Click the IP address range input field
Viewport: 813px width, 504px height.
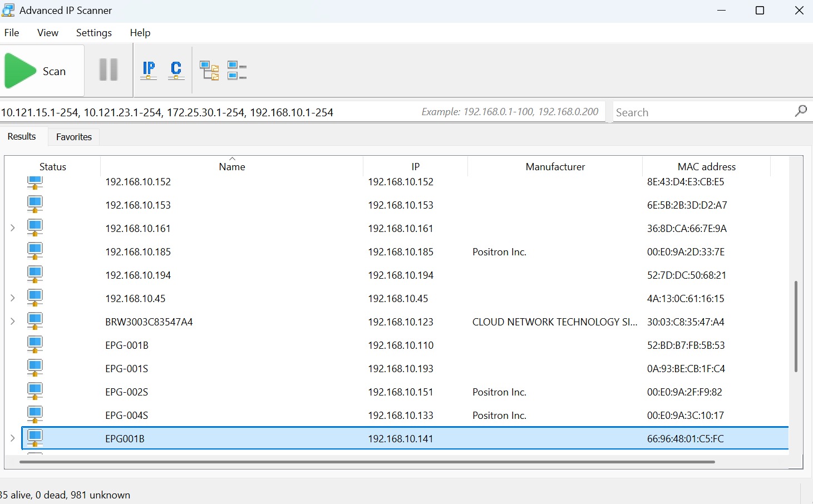click(x=206, y=112)
